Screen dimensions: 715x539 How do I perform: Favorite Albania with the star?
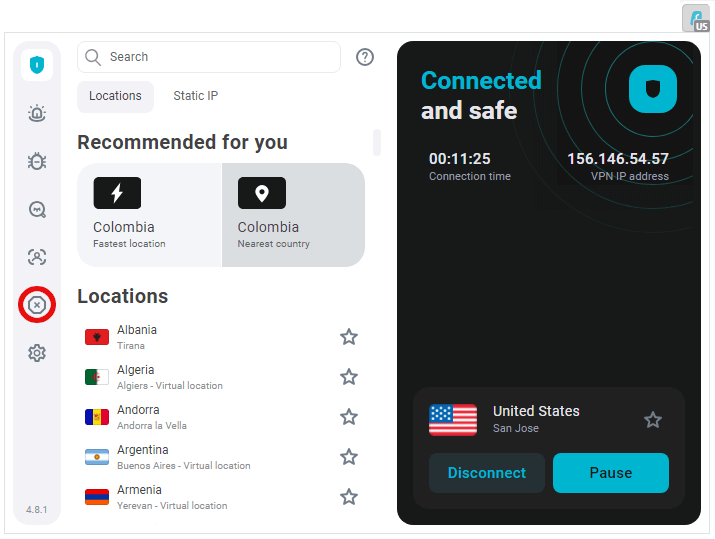pyautogui.click(x=349, y=337)
